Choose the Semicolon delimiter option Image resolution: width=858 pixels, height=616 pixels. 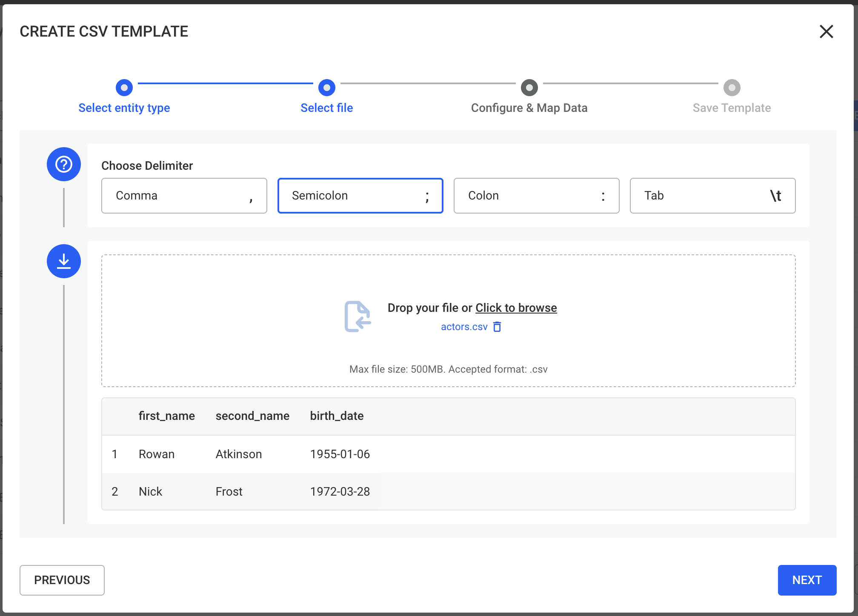tap(360, 196)
